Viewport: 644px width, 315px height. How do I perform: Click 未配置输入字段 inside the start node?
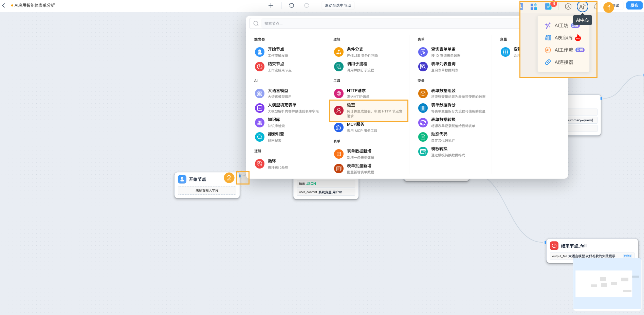pos(207,191)
